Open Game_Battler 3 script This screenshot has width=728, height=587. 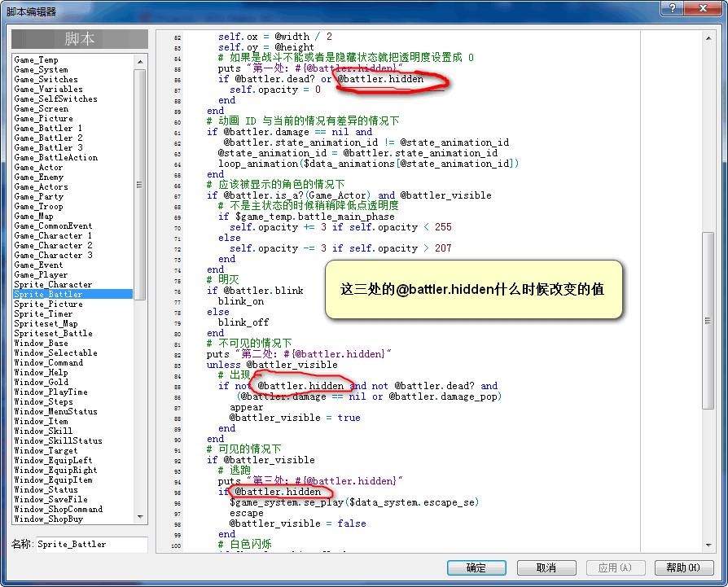[48, 147]
